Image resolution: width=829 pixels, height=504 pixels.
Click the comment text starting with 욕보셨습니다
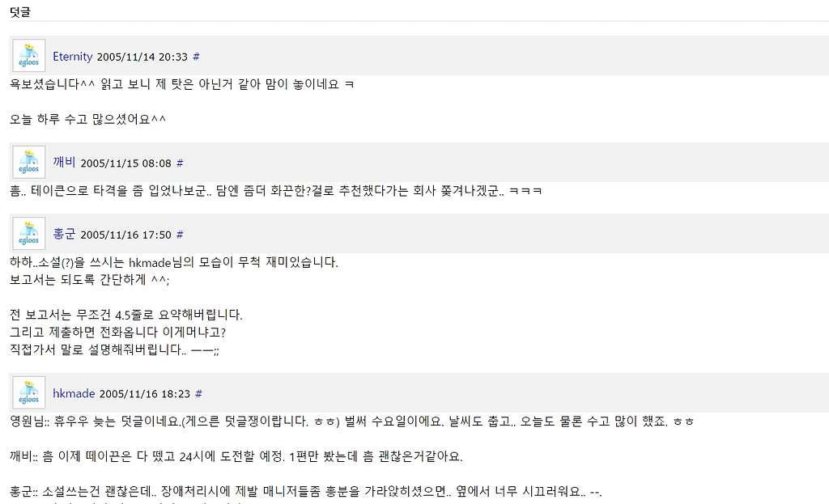[x=182, y=84]
